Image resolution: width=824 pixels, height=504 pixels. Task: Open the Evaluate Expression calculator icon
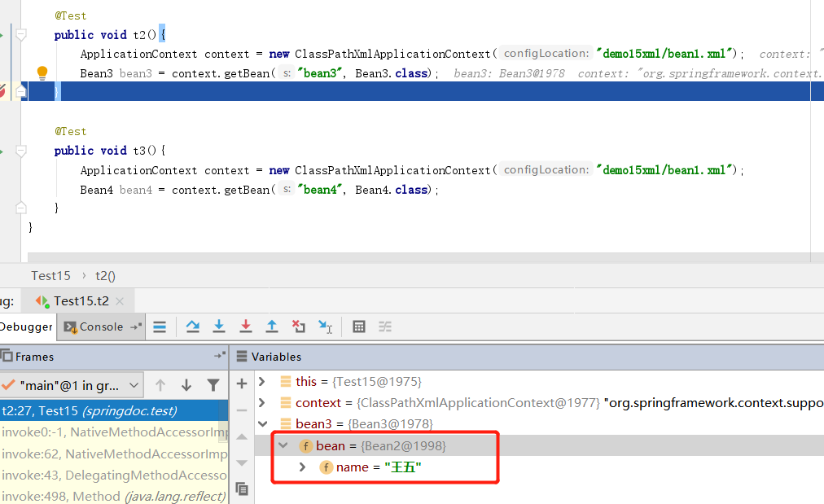[x=359, y=327]
